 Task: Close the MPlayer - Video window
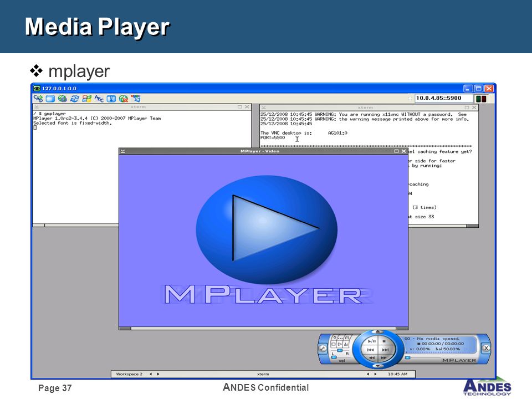click(x=403, y=151)
